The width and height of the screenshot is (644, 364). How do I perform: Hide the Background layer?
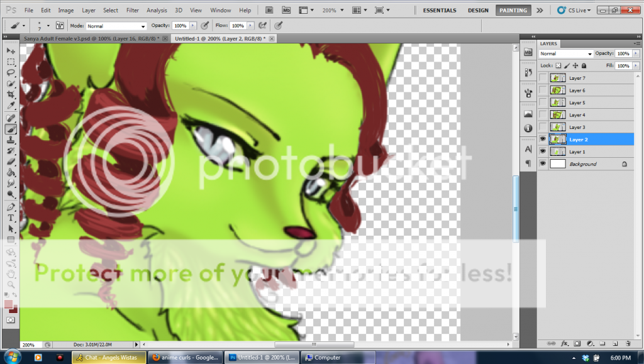[542, 164]
